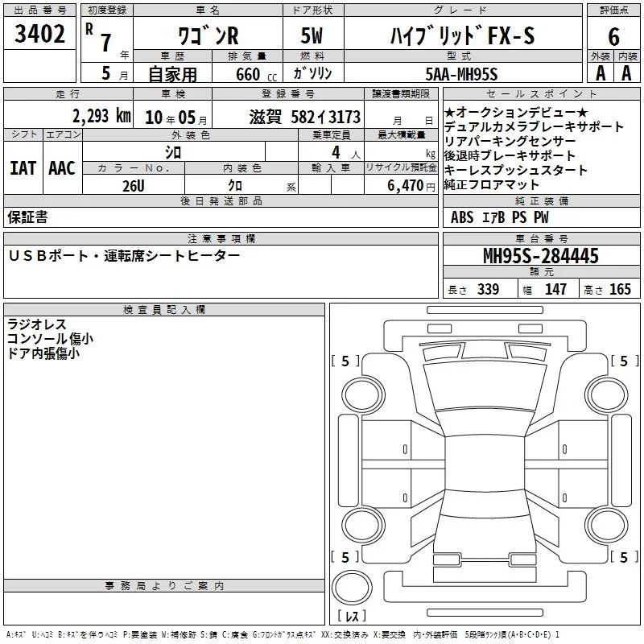Click the top-left [5] tire rating marker
Image resolution: width=644 pixels, height=644 pixels.
click(345, 361)
